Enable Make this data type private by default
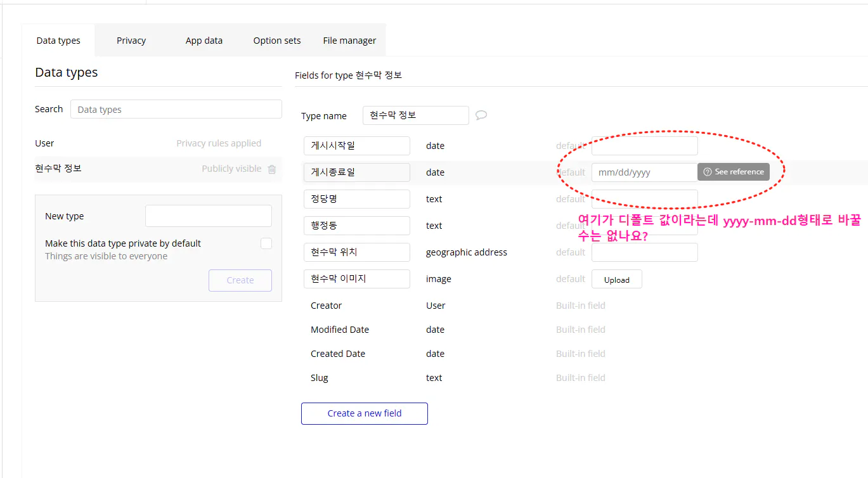Image resolution: width=868 pixels, height=478 pixels. point(266,243)
